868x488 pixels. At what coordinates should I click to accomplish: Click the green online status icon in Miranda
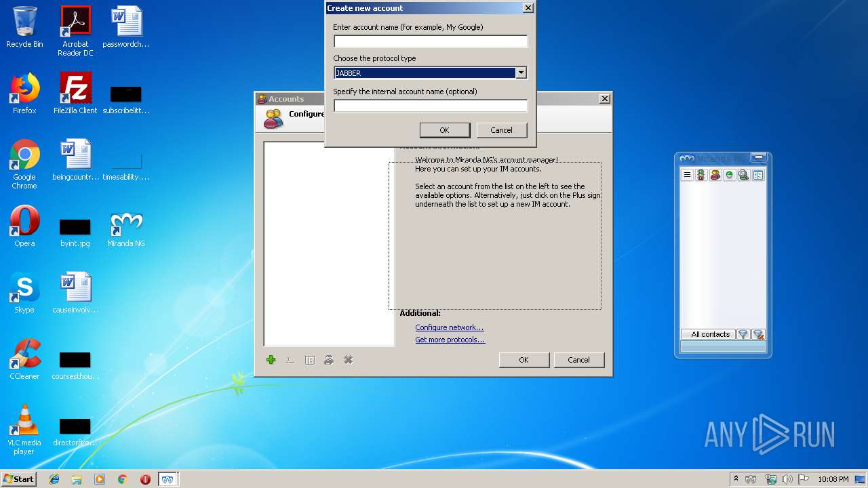(x=730, y=175)
